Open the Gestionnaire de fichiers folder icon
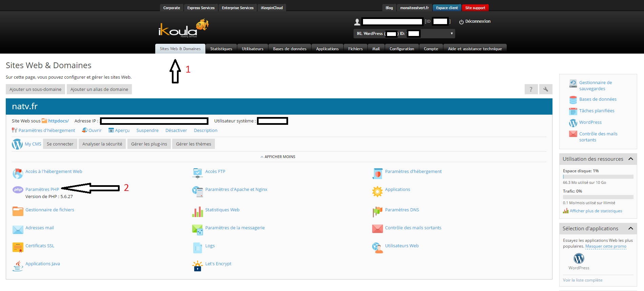This screenshot has height=291, width=644. pyautogui.click(x=18, y=211)
